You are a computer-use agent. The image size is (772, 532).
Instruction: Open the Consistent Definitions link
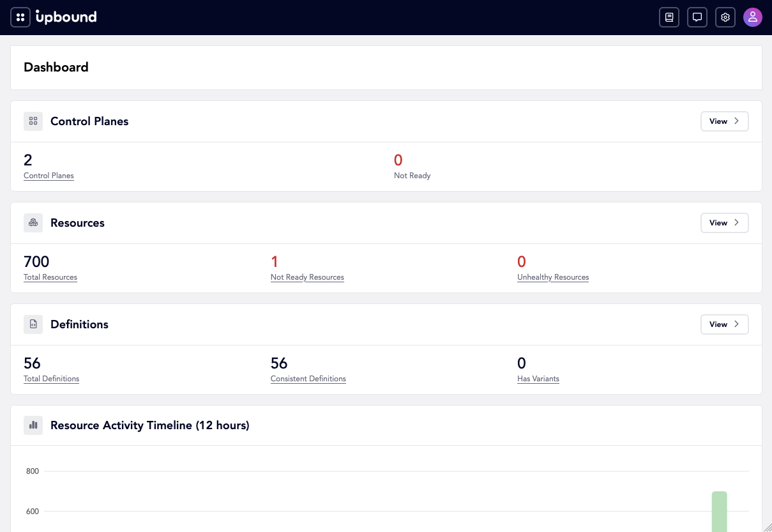308,379
